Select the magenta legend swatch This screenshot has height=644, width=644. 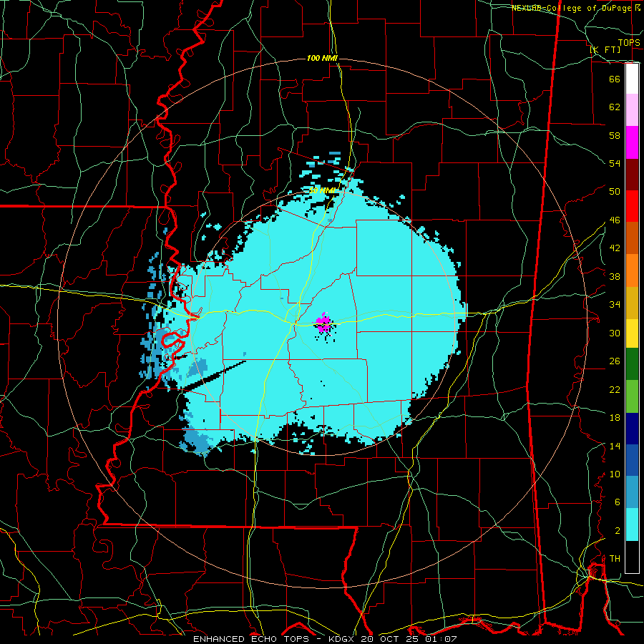[632, 142]
